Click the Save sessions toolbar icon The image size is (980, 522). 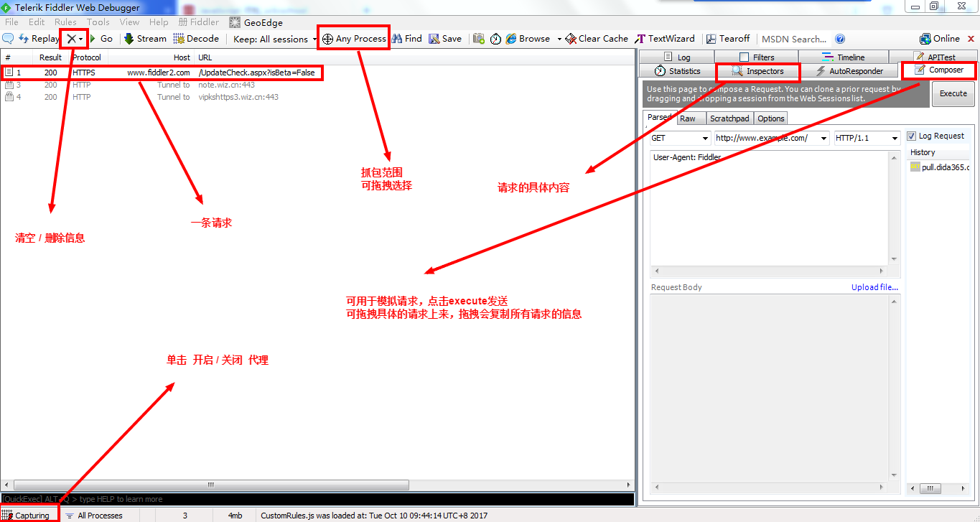(x=446, y=39)
